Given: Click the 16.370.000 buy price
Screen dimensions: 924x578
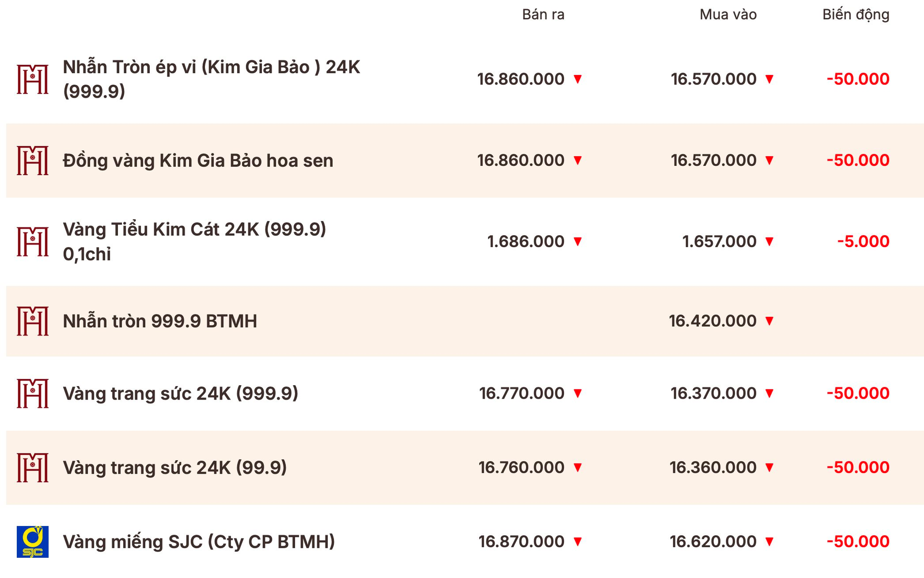Looking at the screenshot, I should [x=713, y=393].
